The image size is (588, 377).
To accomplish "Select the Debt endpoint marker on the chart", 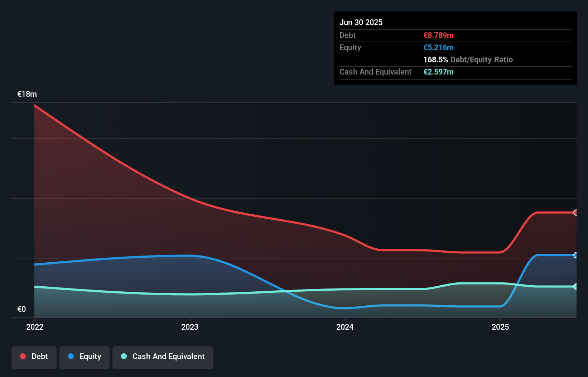I will 575,213.
